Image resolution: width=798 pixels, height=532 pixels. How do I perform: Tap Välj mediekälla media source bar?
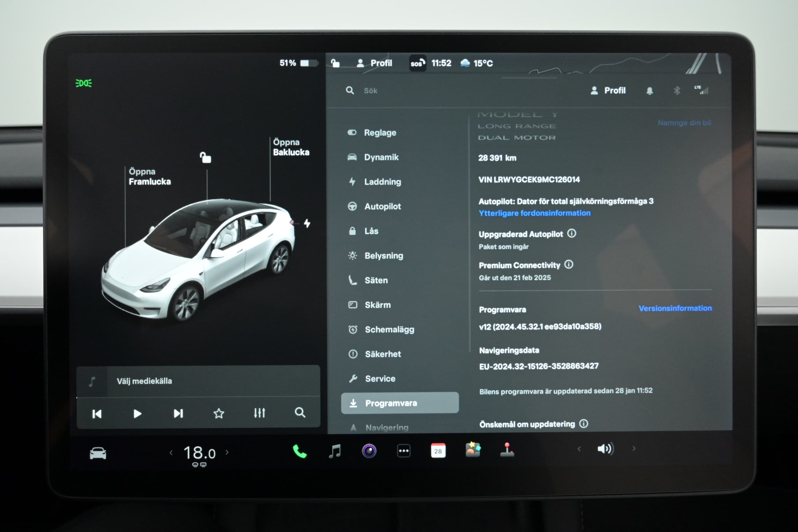point(198,381)
